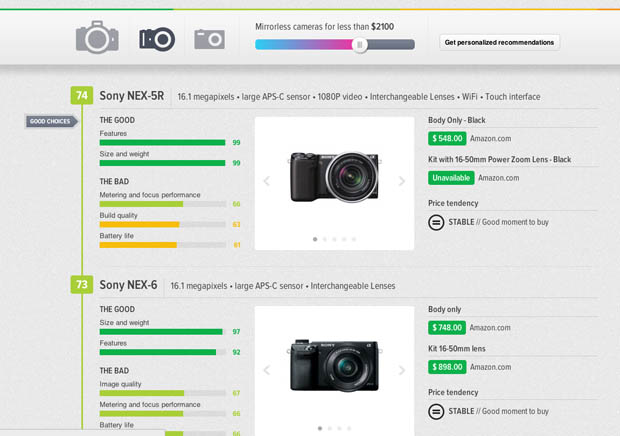
Task: Click NEX-6 'THE BAD' heading
Action: click(x=114, y=370)
